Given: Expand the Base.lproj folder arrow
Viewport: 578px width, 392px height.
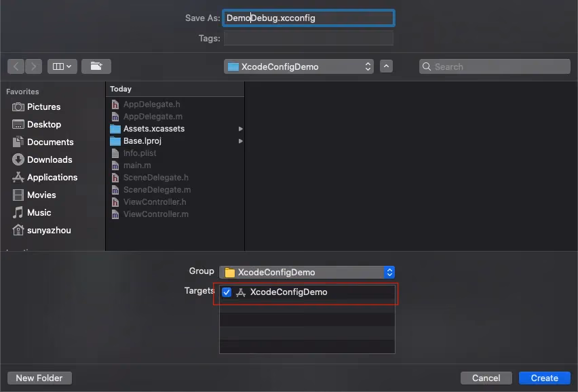Looking at the screenshot, I should click(x=240, y=141).
